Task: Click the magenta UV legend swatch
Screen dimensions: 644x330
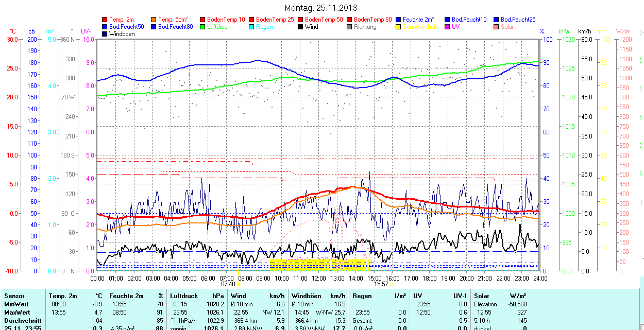Action: pos(447,27)
